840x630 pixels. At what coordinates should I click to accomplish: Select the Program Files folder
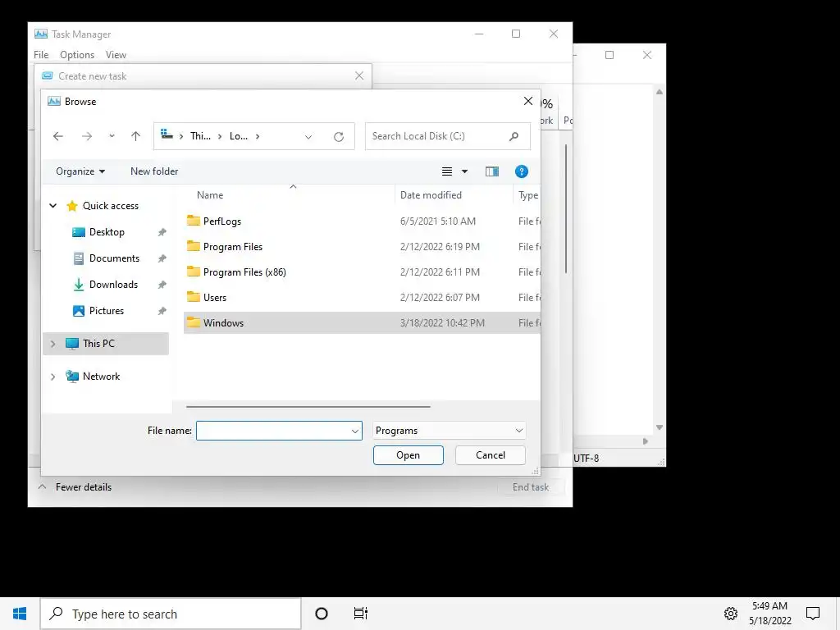click(x=232, y=246)
